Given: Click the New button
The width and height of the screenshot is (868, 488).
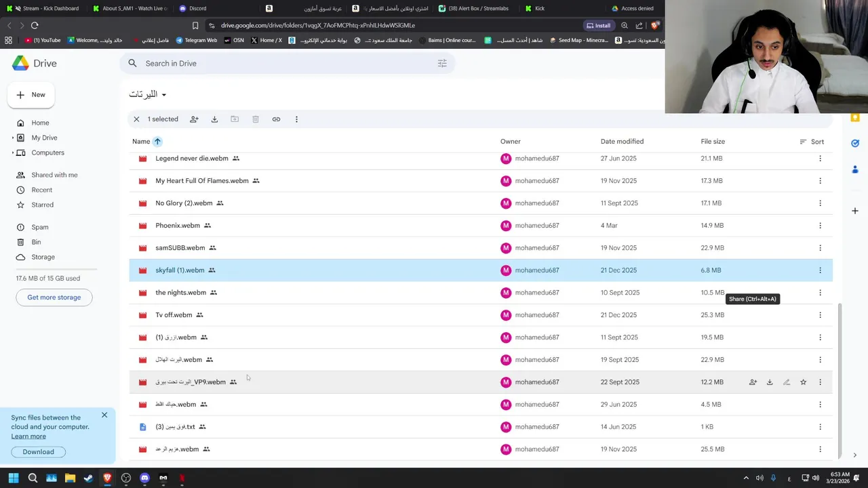Looking at the screenshot, I should pos(31,95).
